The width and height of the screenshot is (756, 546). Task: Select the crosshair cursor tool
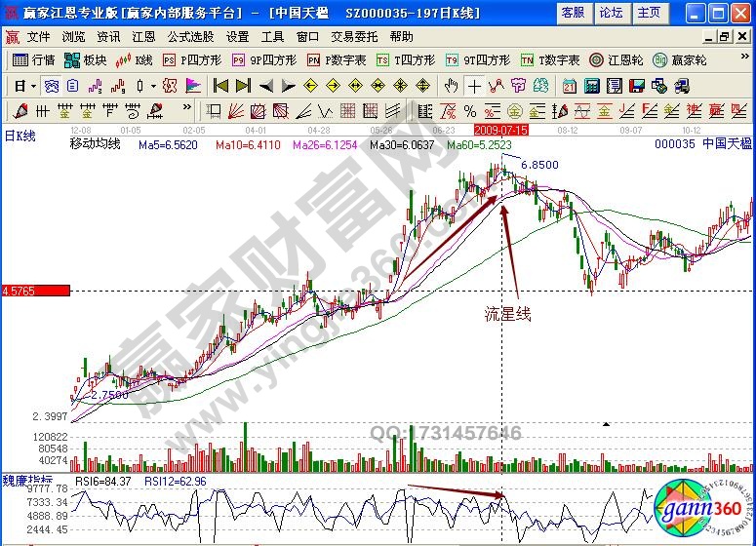pyautogui.click(x=474, y=85)
